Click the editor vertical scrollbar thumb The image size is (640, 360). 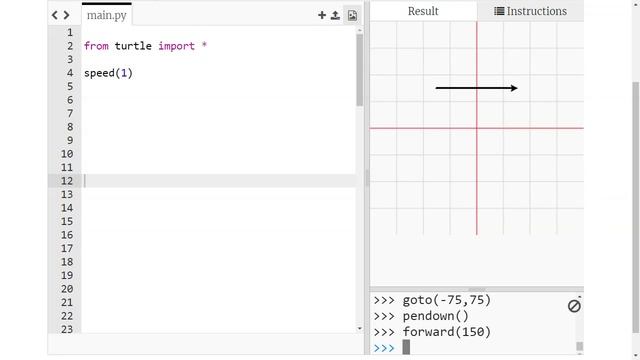point(359,70)
